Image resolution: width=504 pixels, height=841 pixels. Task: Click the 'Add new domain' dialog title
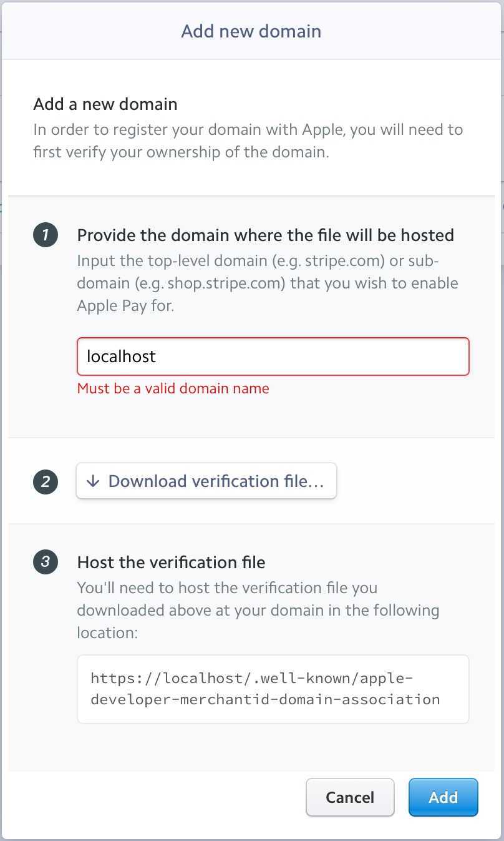tap(251, 31)
